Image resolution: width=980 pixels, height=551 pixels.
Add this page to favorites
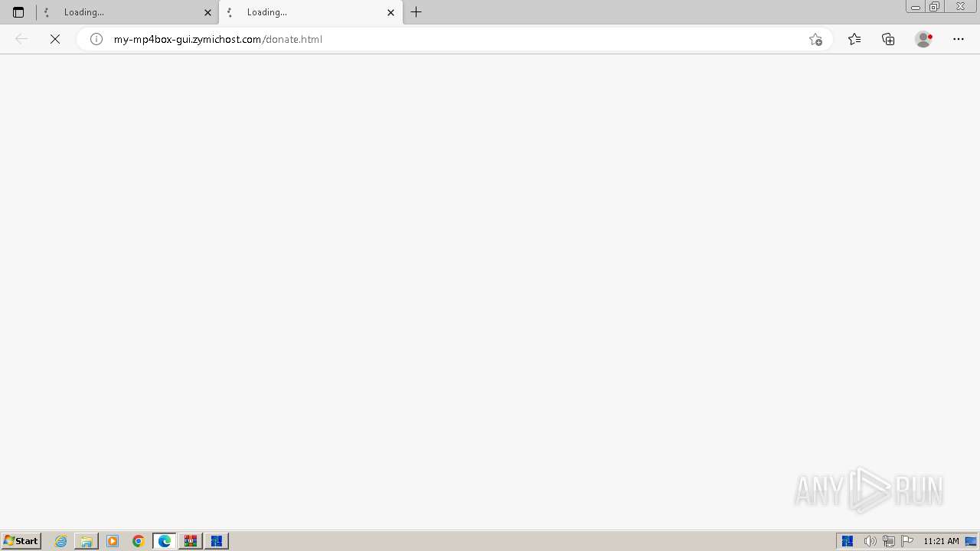815,39
